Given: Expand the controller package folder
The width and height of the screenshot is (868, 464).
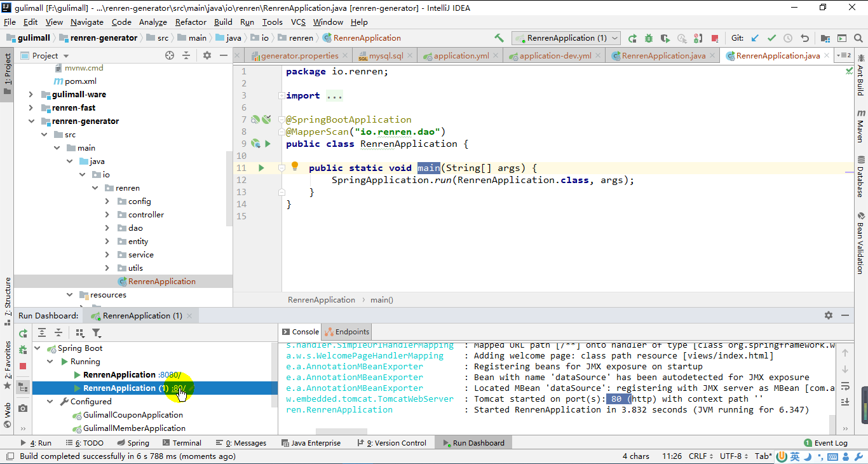Looking at the screenshot, I should 107,215.
